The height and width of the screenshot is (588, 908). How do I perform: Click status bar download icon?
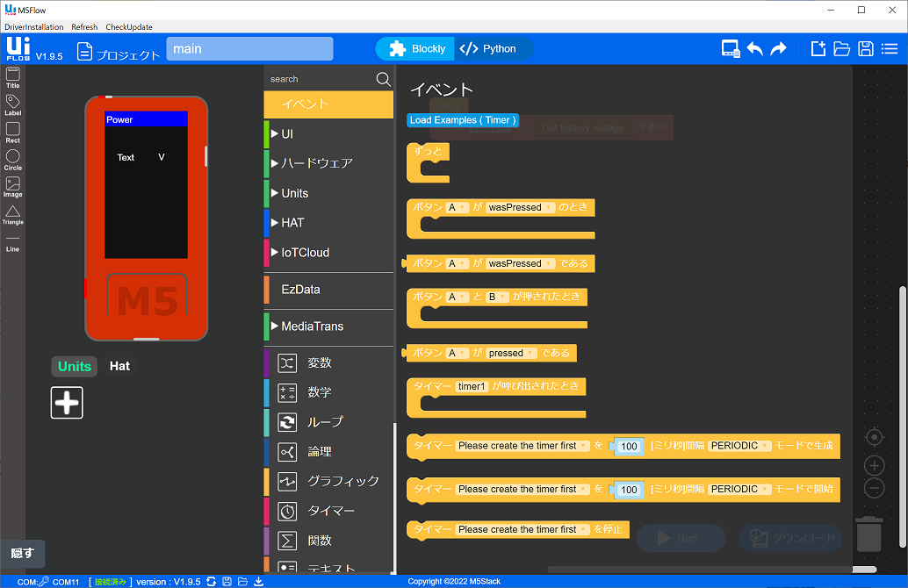(x=259, y=582)
